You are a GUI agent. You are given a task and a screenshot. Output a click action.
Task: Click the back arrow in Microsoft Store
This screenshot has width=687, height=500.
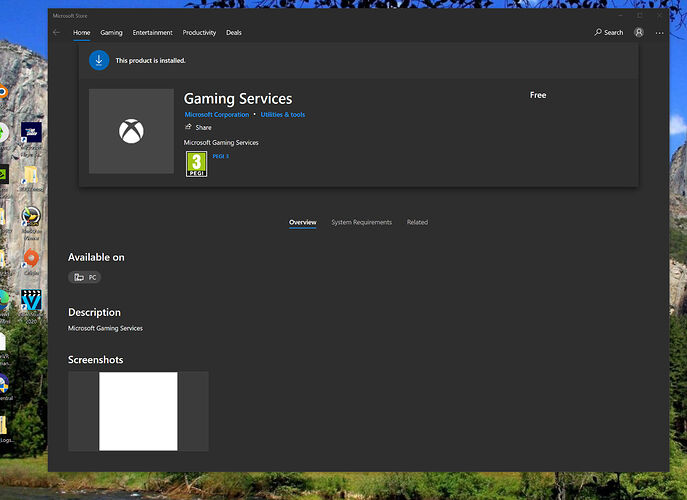(x=57, y=33)
